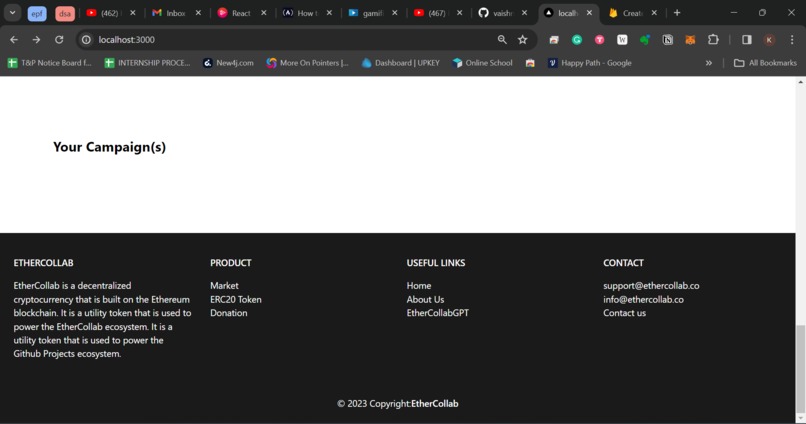Screen dimensions: 806x424
Task: Open Chrome three-dot menu
Action: coord(792,40)
